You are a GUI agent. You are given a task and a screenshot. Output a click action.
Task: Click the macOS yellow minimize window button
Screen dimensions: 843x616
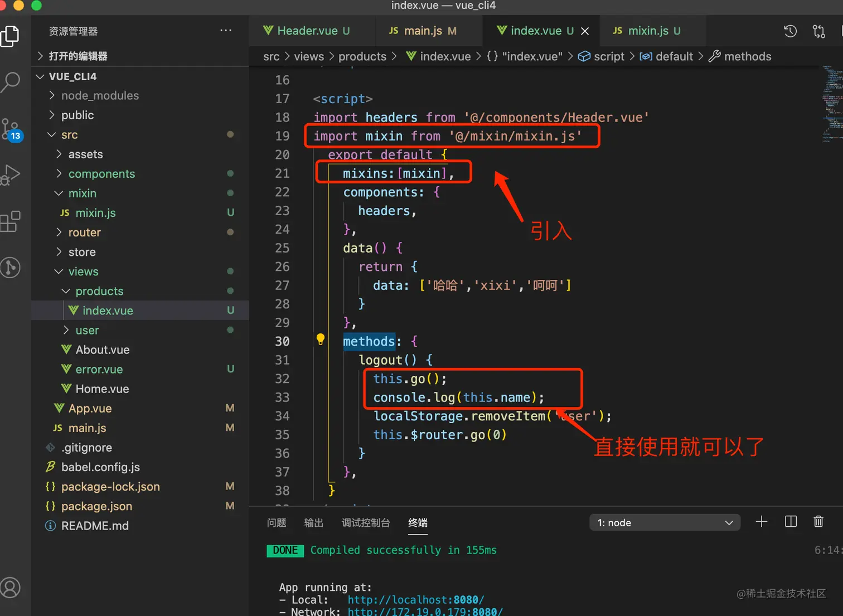(x=18, y=5)
